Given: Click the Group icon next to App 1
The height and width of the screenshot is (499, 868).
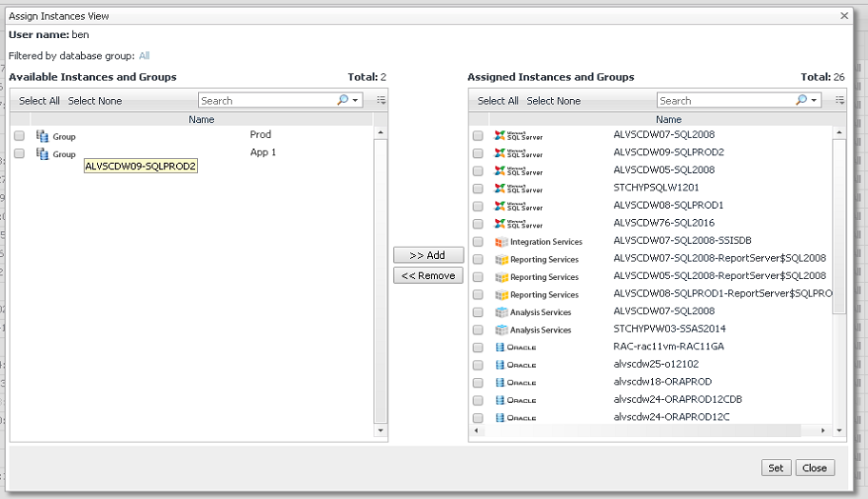Looking at the screenshot, I should point(42,153).
